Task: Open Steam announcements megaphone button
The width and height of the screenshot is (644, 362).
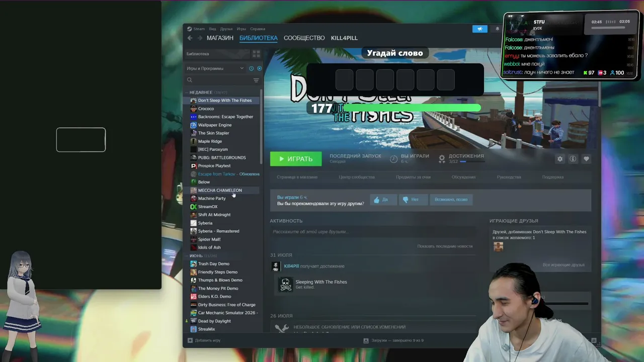Action: pos(480,29)
